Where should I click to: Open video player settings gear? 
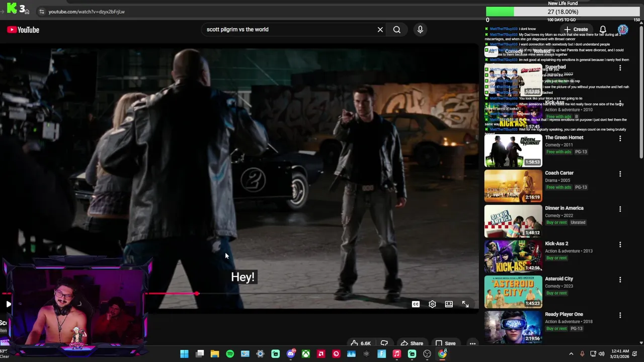click(x=432, y=304)
